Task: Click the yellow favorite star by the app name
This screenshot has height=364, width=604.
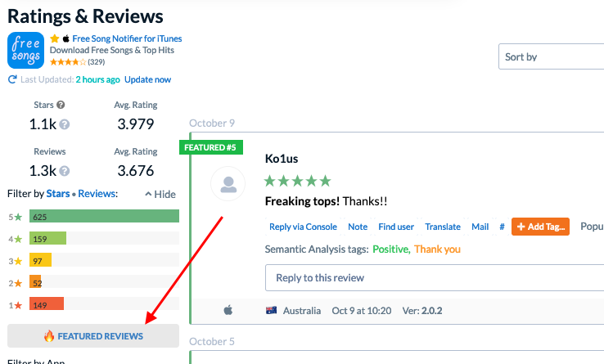Action: click(x=55, y=38)
